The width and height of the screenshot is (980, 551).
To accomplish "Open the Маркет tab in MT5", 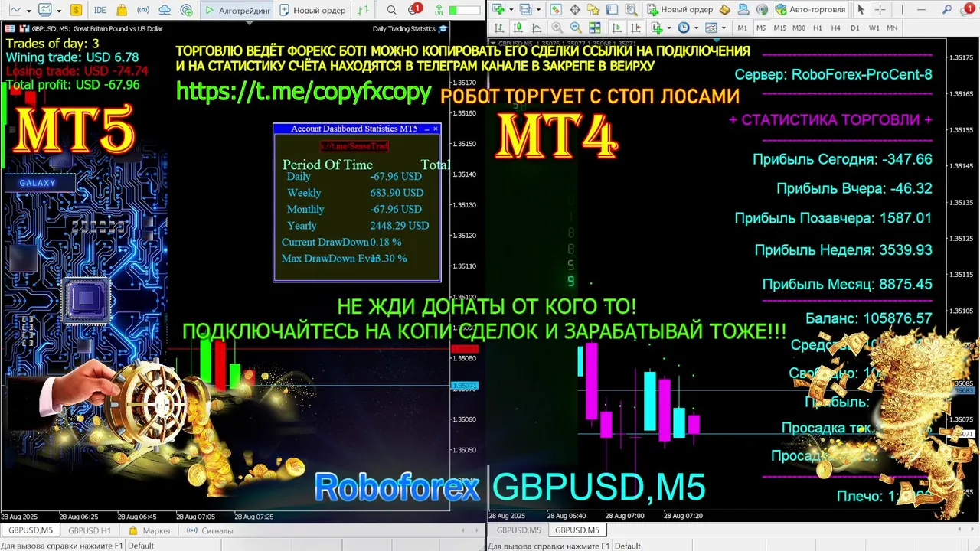I will [x=150, y=530].
